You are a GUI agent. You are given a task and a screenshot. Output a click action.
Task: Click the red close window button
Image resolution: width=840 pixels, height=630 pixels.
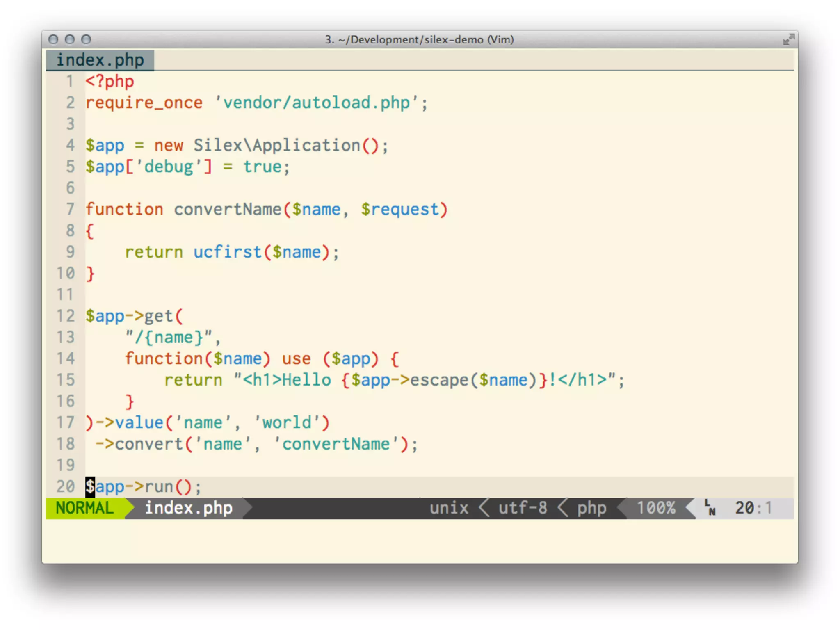[53, 39]
